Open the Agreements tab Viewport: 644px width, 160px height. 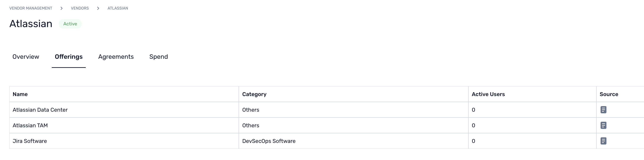[116, 57]
